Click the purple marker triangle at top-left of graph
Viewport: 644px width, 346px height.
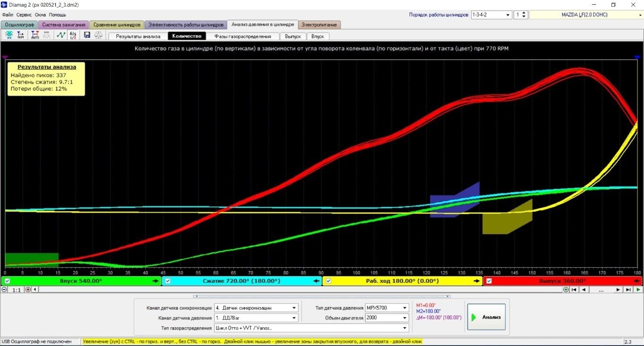5,57
